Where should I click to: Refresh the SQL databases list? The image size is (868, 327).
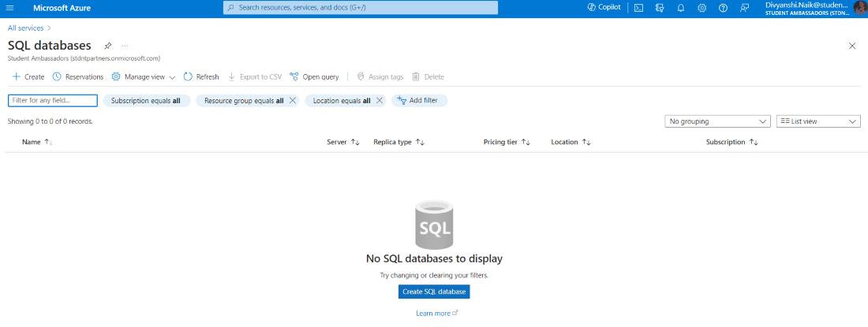click(201, 76)
